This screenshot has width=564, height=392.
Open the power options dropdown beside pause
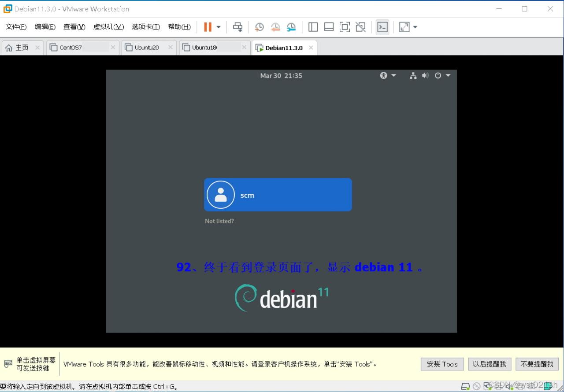[x=218, y=27]
